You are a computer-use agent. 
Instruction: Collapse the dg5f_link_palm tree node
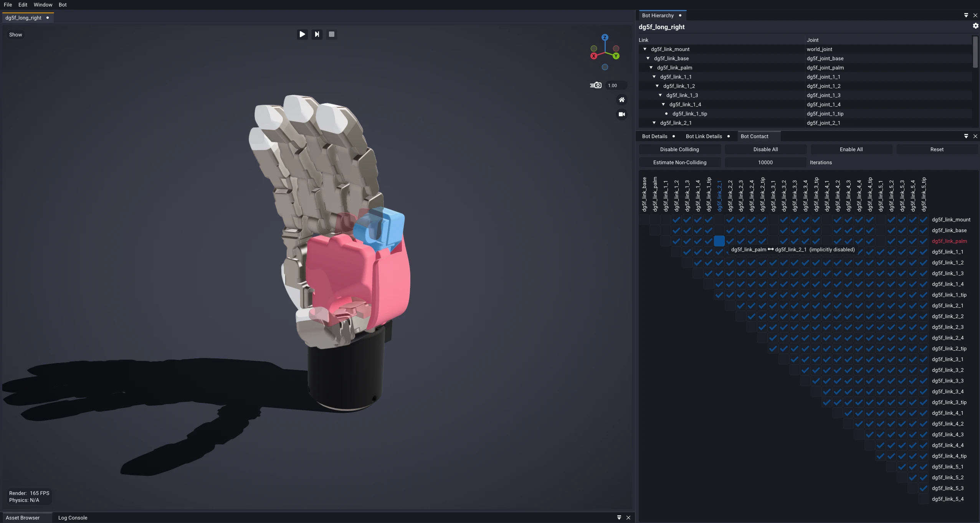pos(651,68)
